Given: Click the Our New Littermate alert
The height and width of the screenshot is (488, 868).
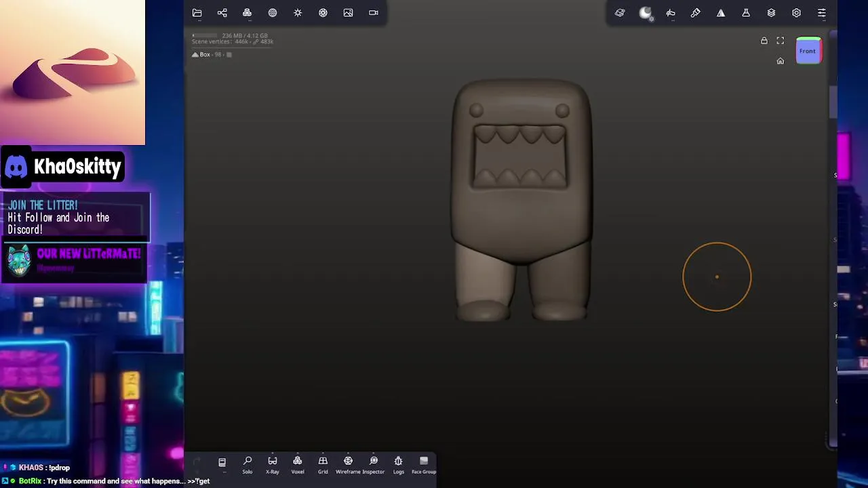Looking at the screenshot, I should click(75, 261).
